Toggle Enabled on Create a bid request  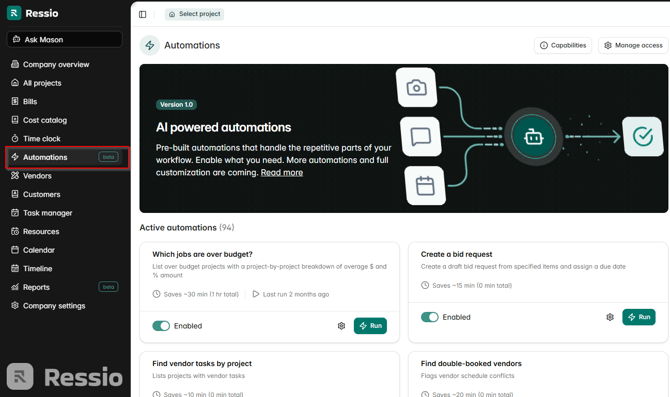[x=429, y=317]
